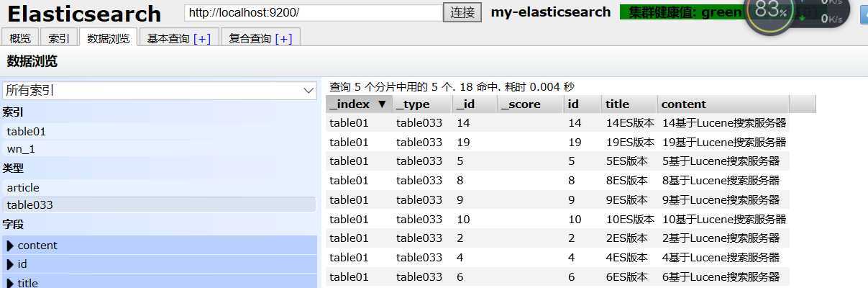Click the 10ES版本 title cell
The height and width of the screenshot is (288, 868).
tap(629, 219)
